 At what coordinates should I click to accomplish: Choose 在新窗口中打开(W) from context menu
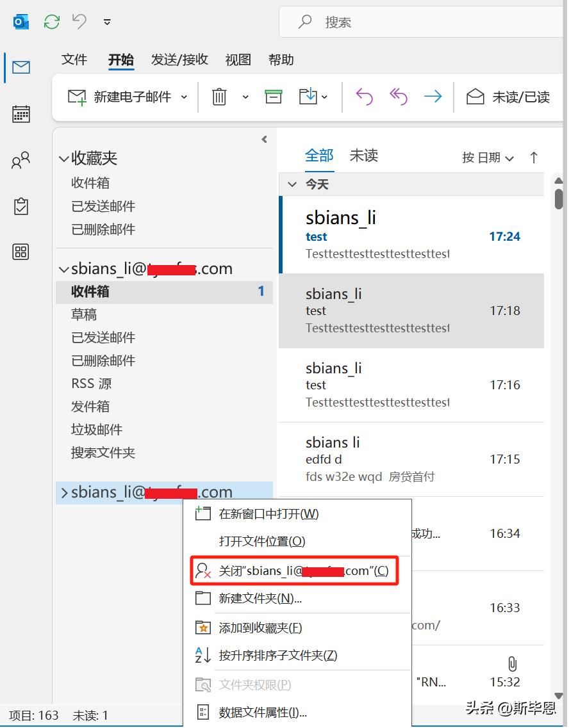(x=297, y=514)
